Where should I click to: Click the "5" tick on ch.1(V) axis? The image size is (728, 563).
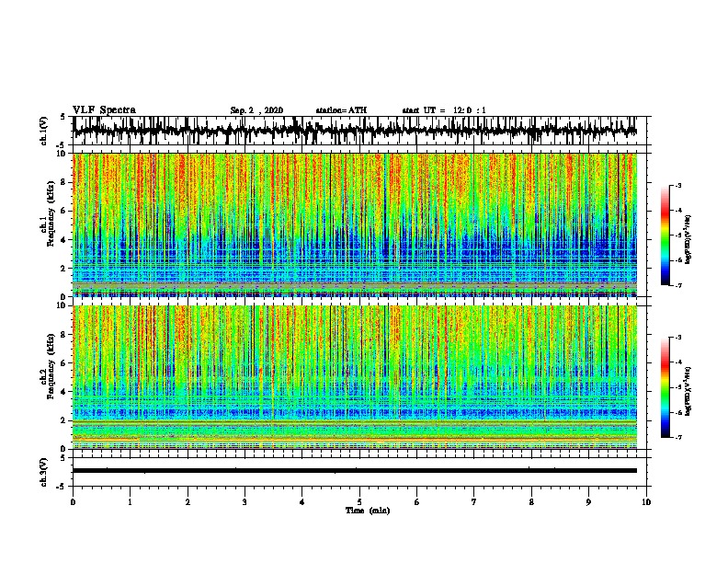click(63, 117)
